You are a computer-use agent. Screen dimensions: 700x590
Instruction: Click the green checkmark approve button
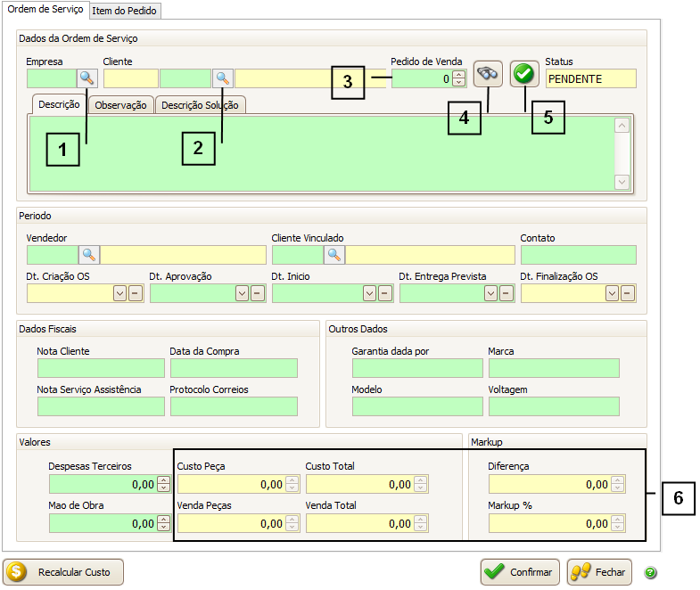click(524, 74)
